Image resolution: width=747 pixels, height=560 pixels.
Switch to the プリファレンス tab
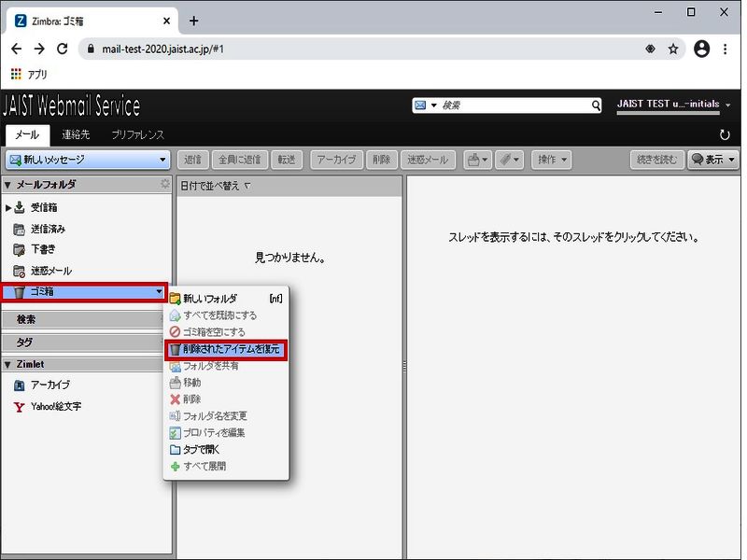point(137,134)
